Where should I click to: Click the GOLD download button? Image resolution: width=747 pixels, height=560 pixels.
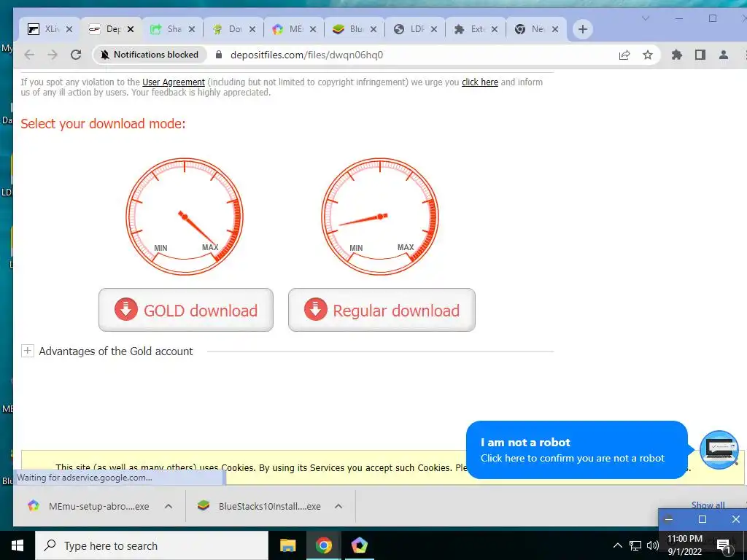186,310
